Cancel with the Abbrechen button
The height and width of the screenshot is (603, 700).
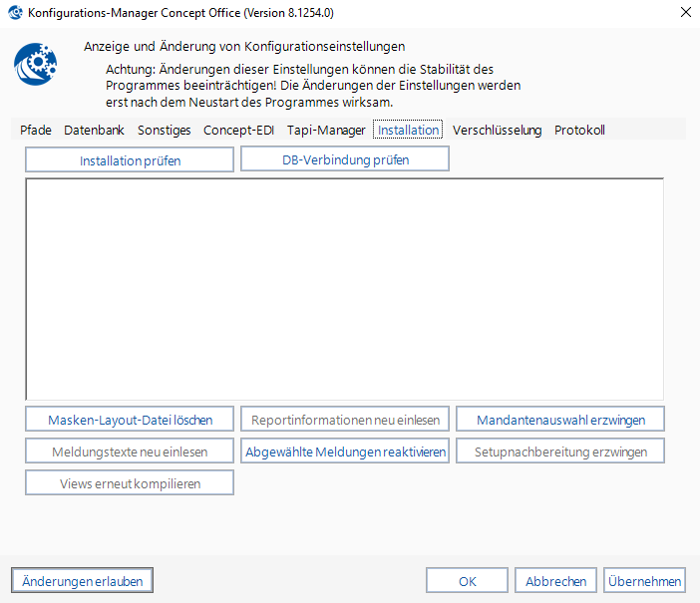[556, 581]
